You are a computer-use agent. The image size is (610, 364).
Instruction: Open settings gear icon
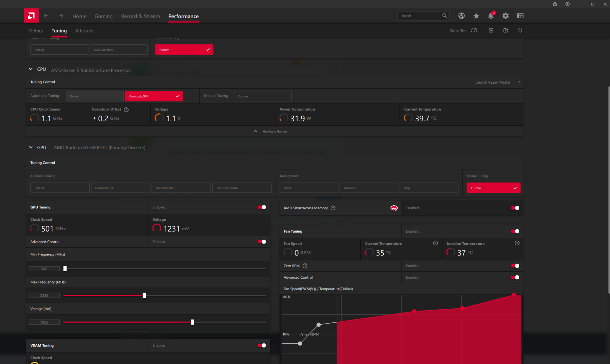(505, 16)
